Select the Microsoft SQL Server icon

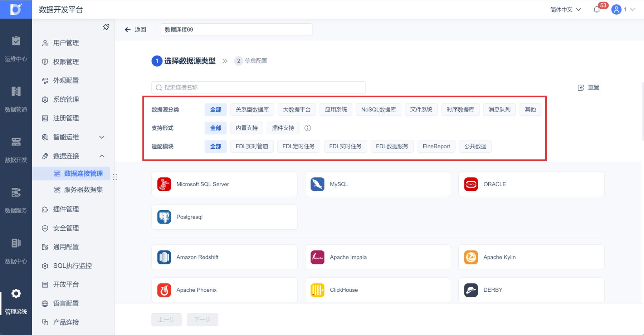tap(164, 185)
